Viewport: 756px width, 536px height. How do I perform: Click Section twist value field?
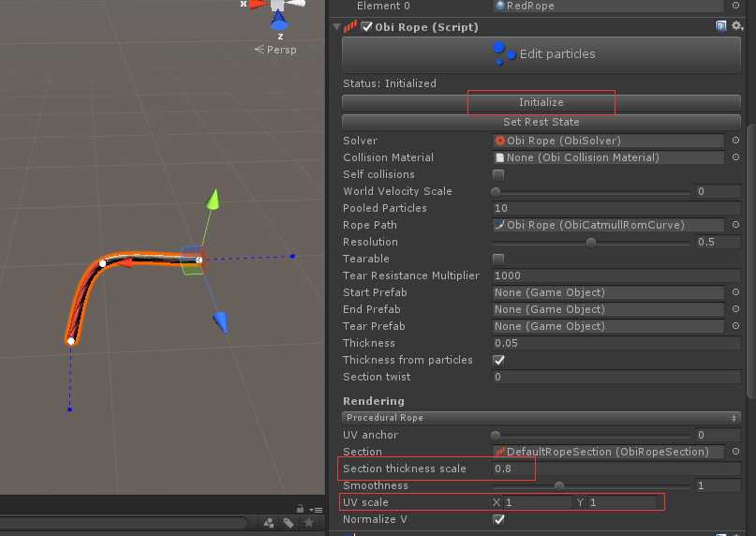[x=616, y=377]
